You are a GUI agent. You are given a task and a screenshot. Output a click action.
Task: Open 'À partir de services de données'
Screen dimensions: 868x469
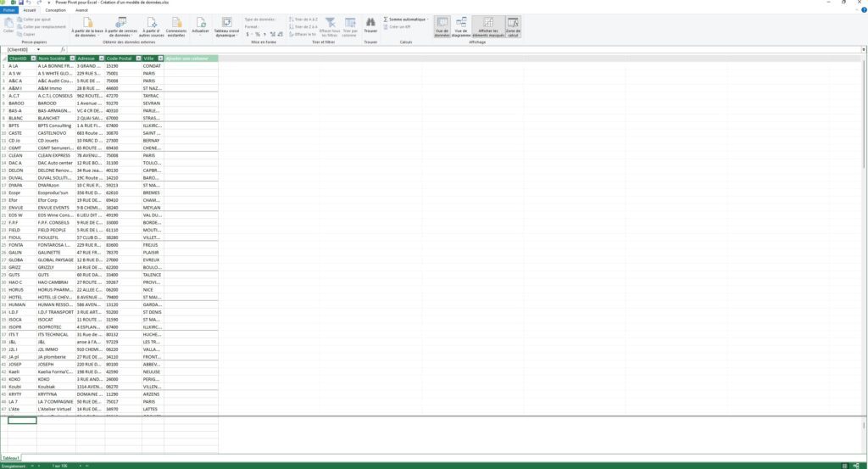(121, 26)
